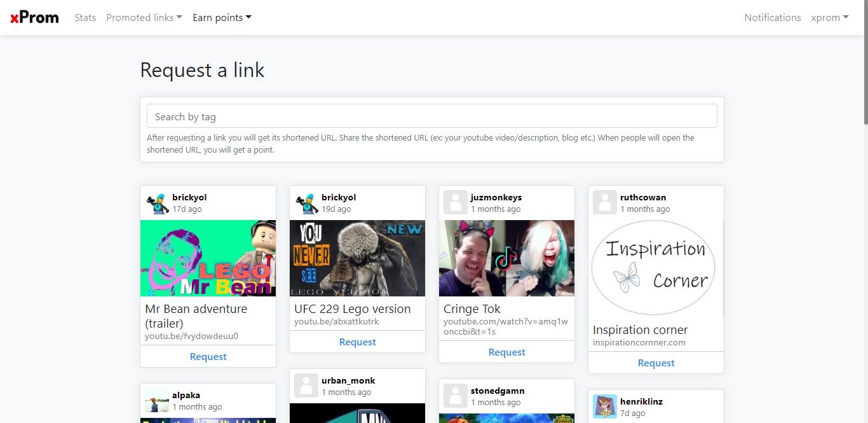
Task: Click the "7d ago" timestamp under henriklinz
Action: [x=633, y=413]
